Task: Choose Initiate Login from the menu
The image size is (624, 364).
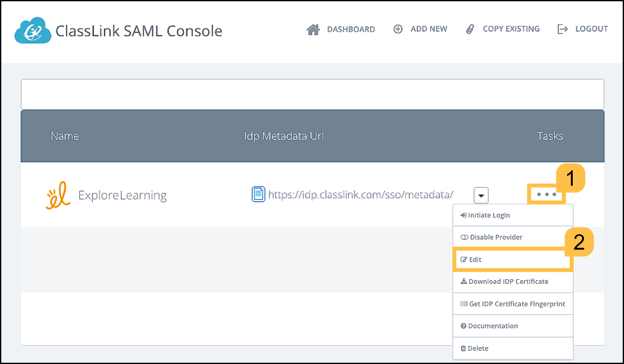Action: point(489,215)
